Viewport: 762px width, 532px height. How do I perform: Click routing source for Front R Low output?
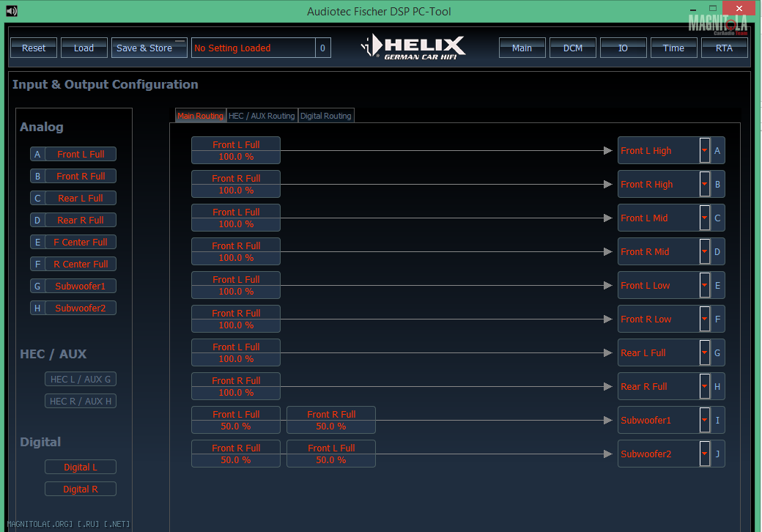(236, 319)
